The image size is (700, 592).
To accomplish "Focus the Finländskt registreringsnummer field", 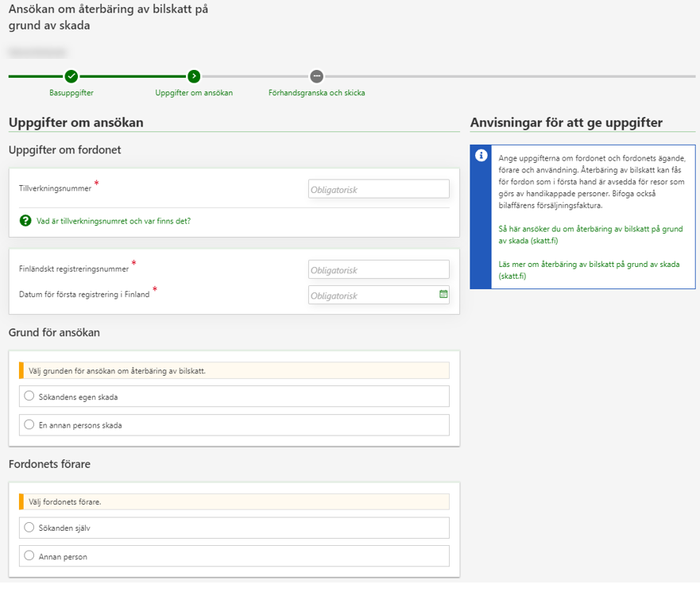I will (x=378, y=269).
